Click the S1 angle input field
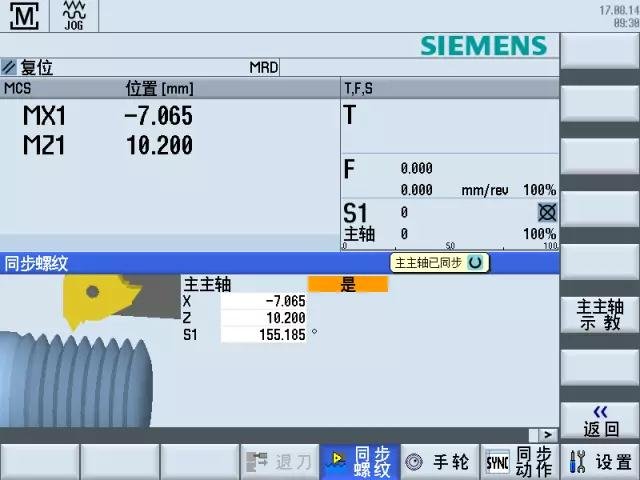Image resolution: width=640 pixels, height=480 pixels. [x=263, y=335]
